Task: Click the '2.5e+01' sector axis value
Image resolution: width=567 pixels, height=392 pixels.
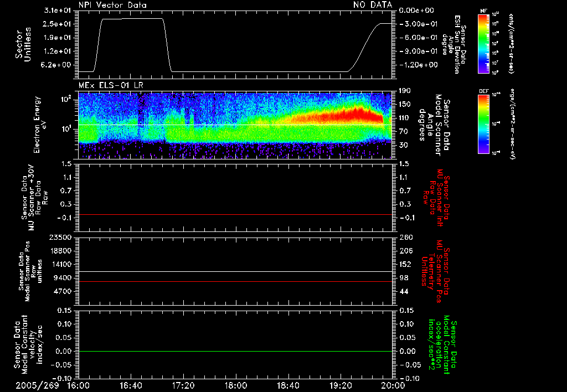Action: coord(58,24)
